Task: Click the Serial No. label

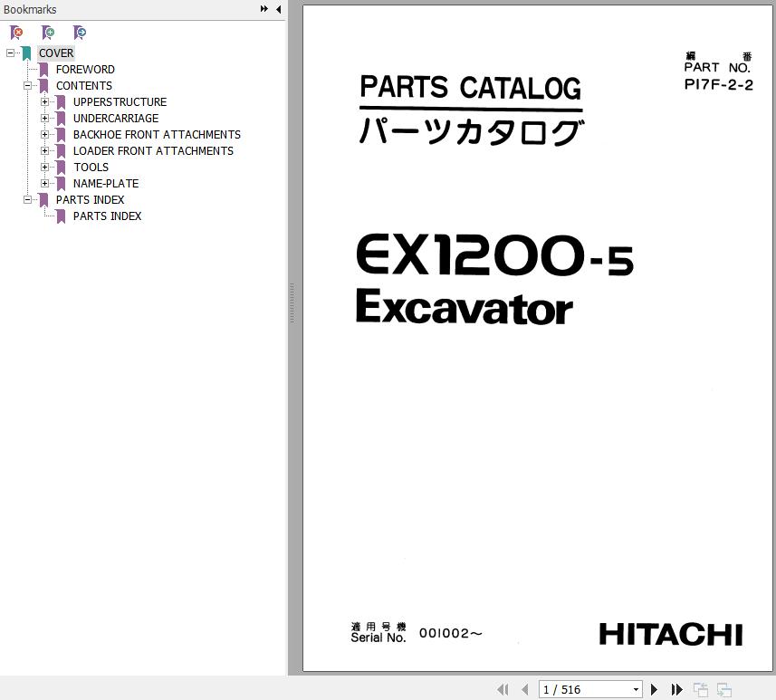Action: pyautogui.click(x=378, y=638)
